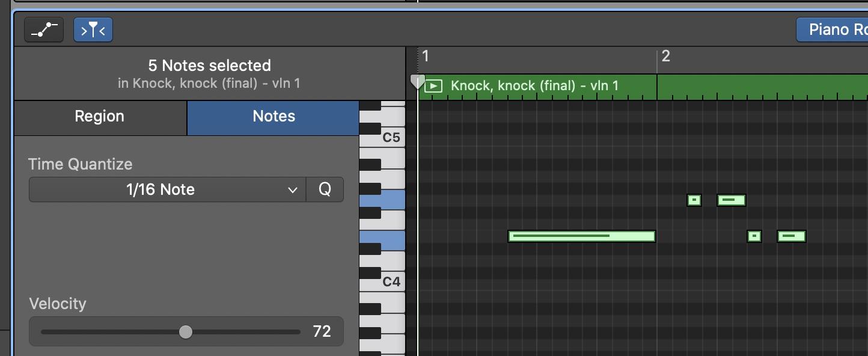Switch to the Region tab
This screenshot has height=356, width=868.
pyautogui.click(x=100, y=117)
